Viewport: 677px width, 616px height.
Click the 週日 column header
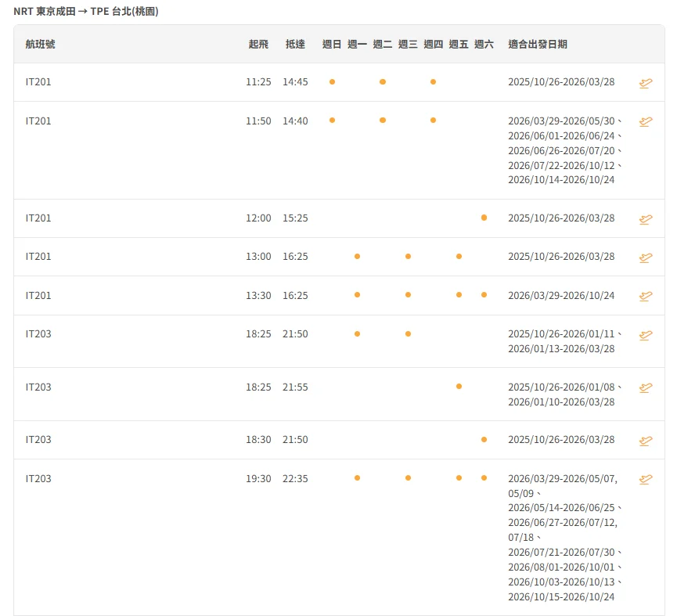[332, 44]
